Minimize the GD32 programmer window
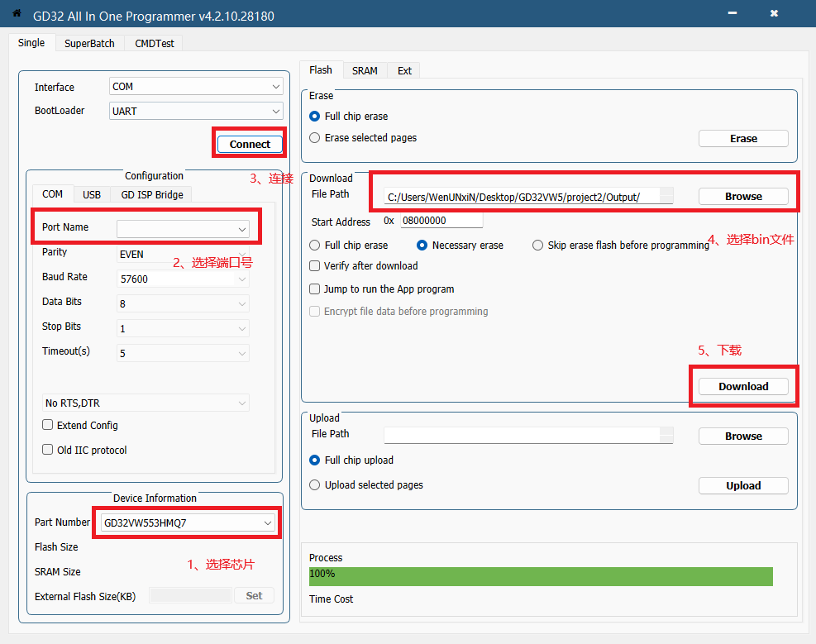The height and width of the screenshot is (644, 816). [x=732, y=13]
